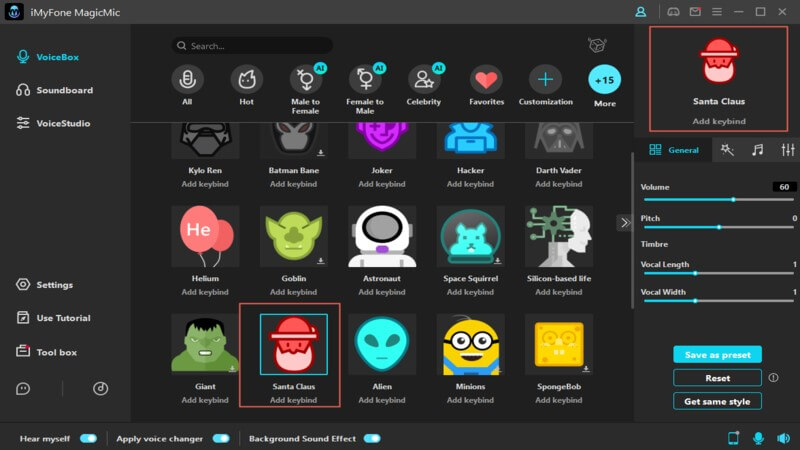Viewport: 800px width, 450px height.
Task: Click the feedback chat bubble icon
Action: (x=23, y=389)
